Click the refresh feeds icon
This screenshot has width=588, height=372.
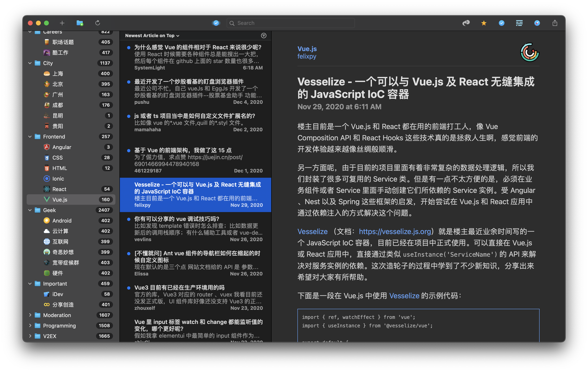(x=97, y=23)
